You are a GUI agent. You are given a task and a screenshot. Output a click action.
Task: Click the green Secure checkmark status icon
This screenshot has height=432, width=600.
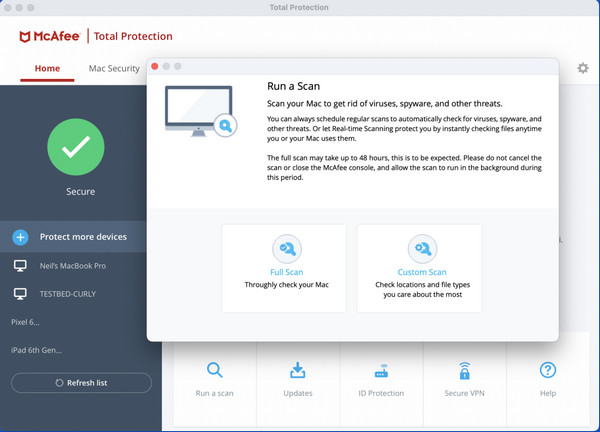(76, 147)
